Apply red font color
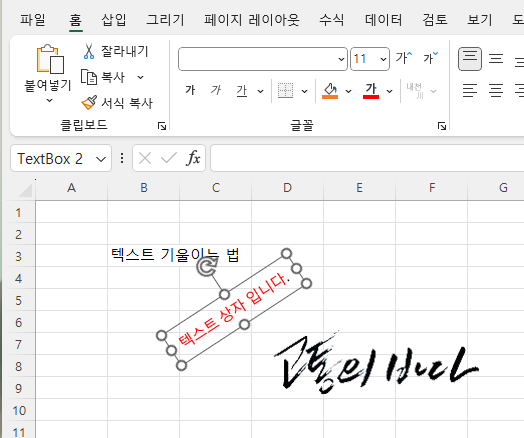The width and height of the screenshot is (524, 438). click(x=371, y=91)
